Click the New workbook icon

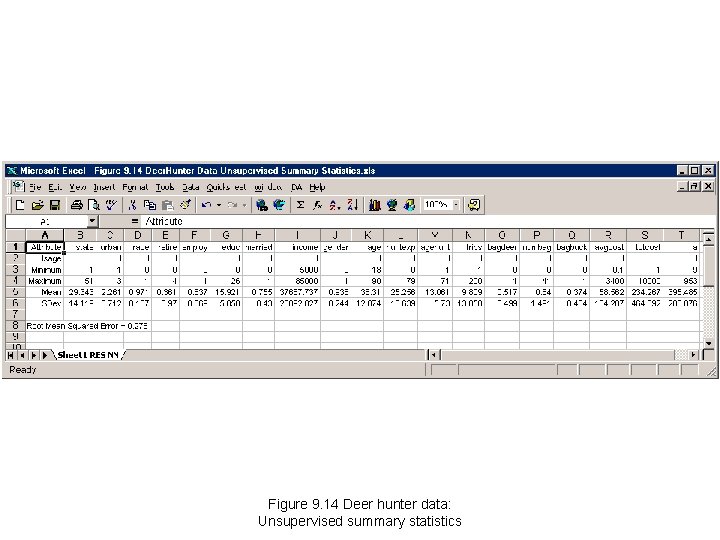pyautogui.click(x=19, y=205)
